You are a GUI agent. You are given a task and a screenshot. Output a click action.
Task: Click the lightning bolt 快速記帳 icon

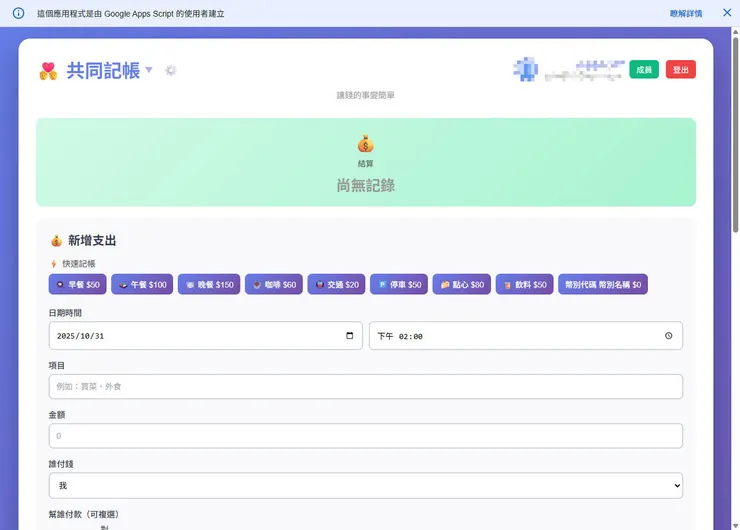click(54, 264)
